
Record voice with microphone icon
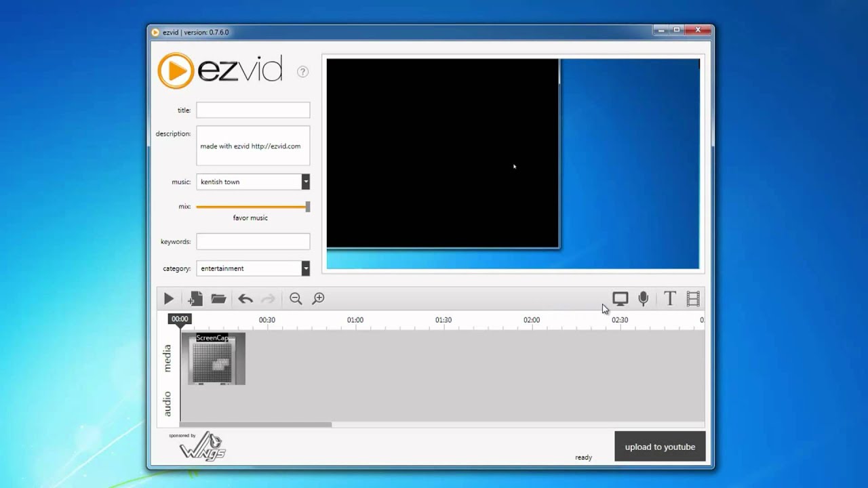[644, 299]
